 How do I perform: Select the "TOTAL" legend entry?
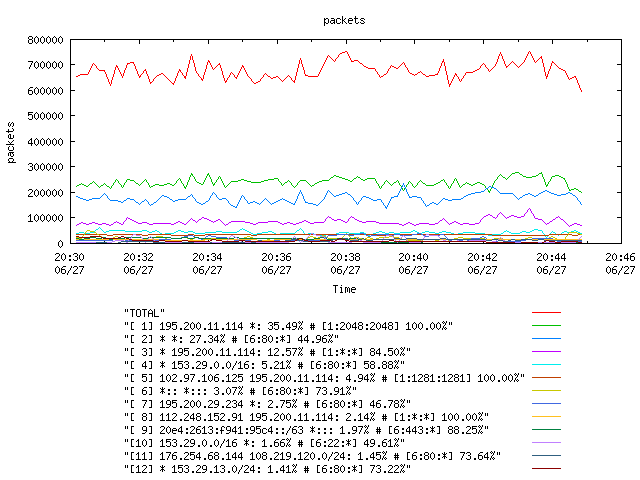[x=144, y=313]
